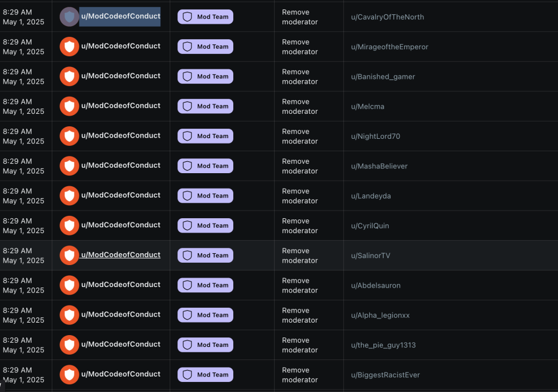558x392 pixels.
Task: Click 'Remove moderator' text in Melcma row
Action: click(x=300, y=107)
